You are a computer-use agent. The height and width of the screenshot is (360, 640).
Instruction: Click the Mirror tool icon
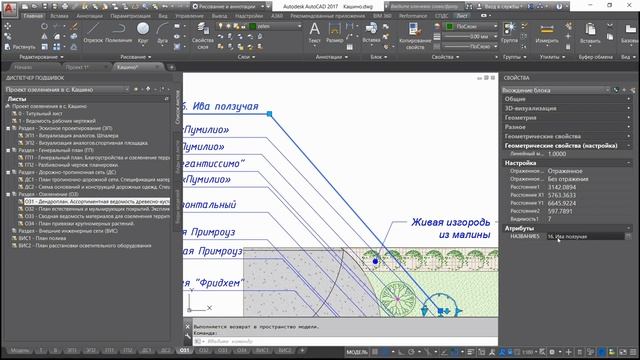[44, 37]
